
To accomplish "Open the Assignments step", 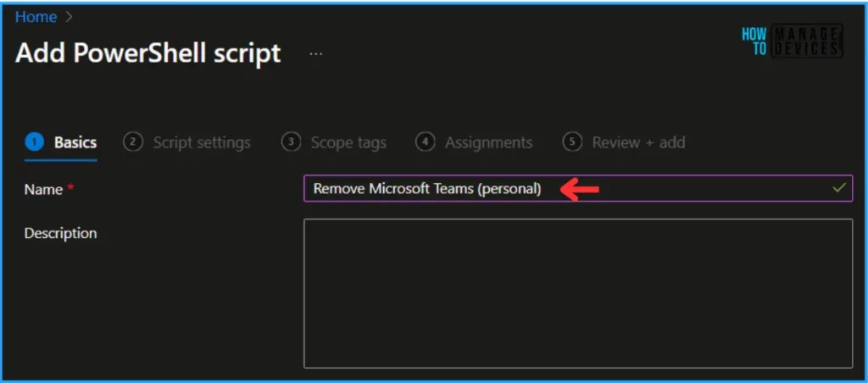I will (x=474, y=142).
